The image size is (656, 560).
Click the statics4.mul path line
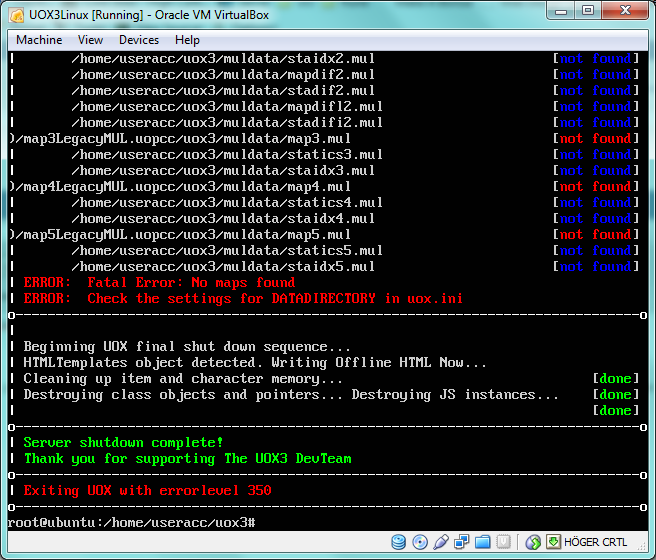tap(227, 203)
